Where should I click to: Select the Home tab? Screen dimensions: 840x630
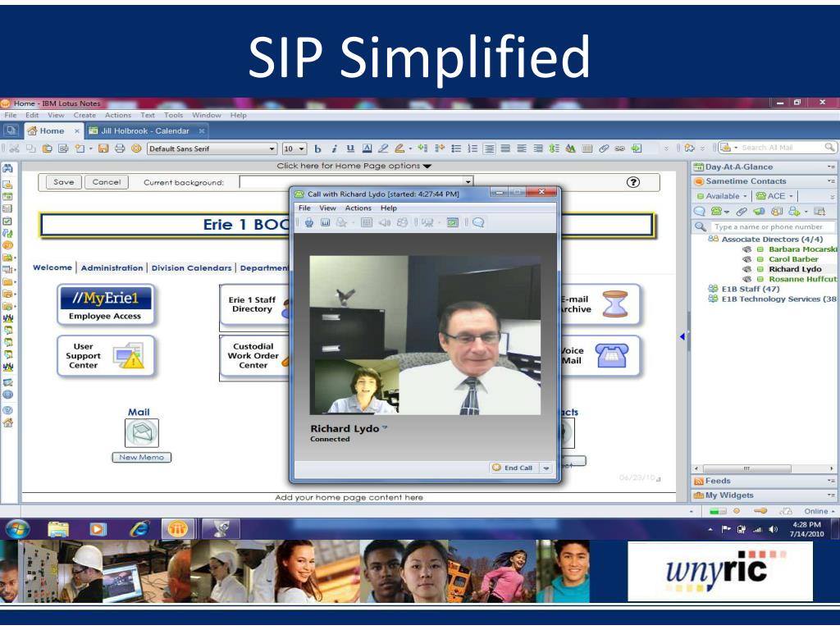(52, 130)
